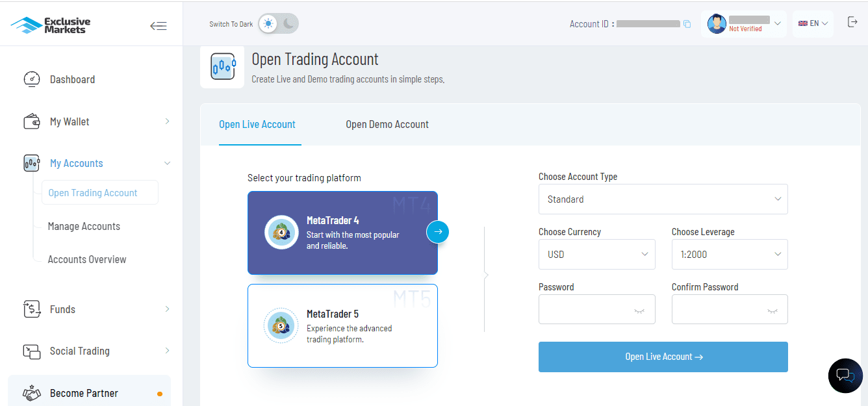
Task: Click the Dashboard gauge icon
Action: pos(32,79)
